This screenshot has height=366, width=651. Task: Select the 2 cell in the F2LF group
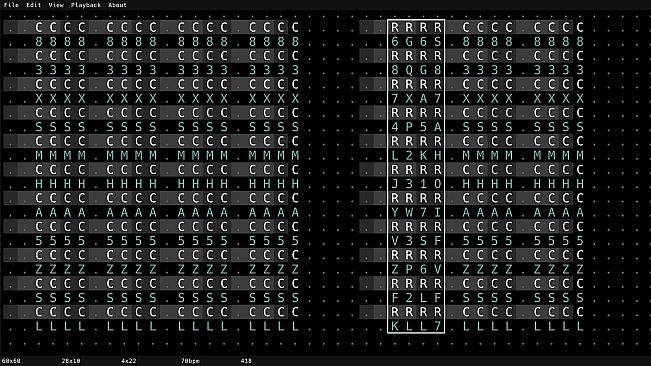409,298
